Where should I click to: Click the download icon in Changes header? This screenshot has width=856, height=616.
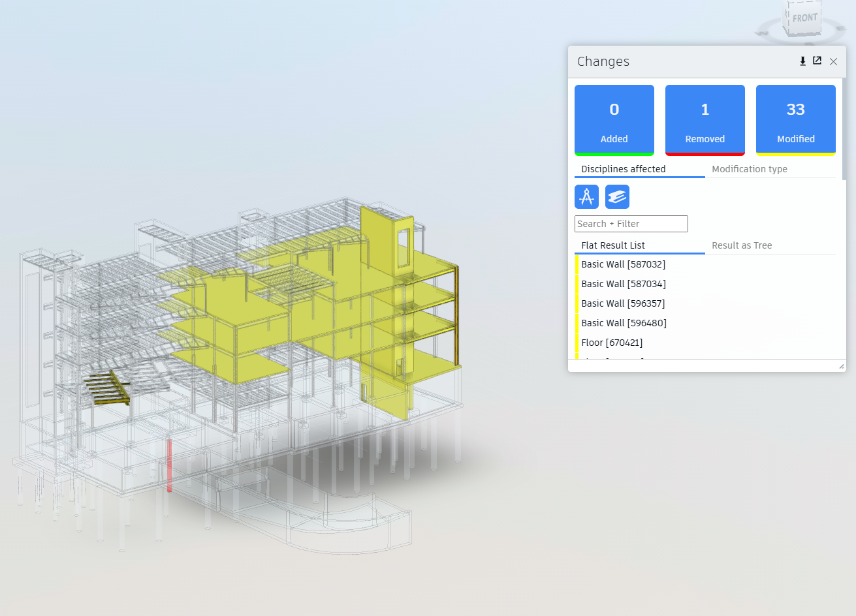point(802,61)
